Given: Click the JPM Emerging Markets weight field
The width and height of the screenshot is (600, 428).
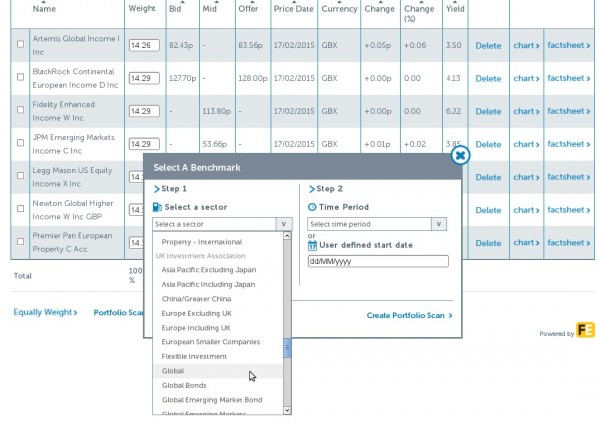Looking at the screenshot, I should (144, 144).
